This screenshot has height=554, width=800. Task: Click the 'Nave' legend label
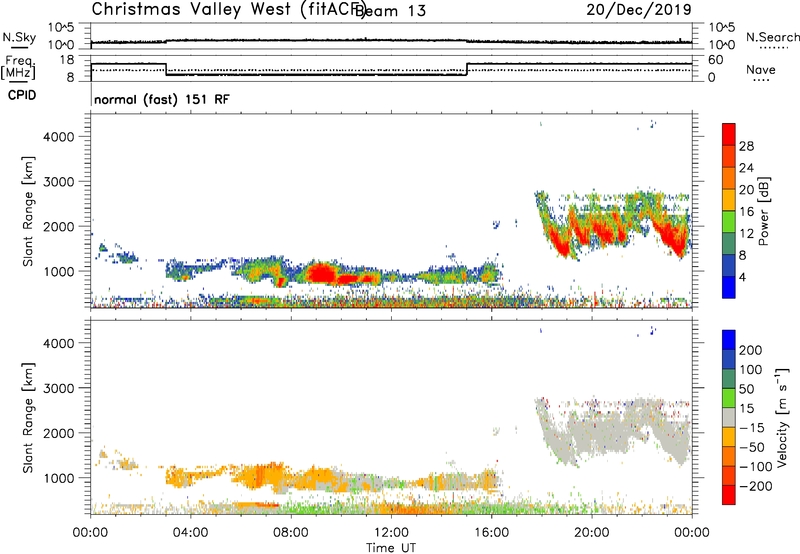(761, 69)
